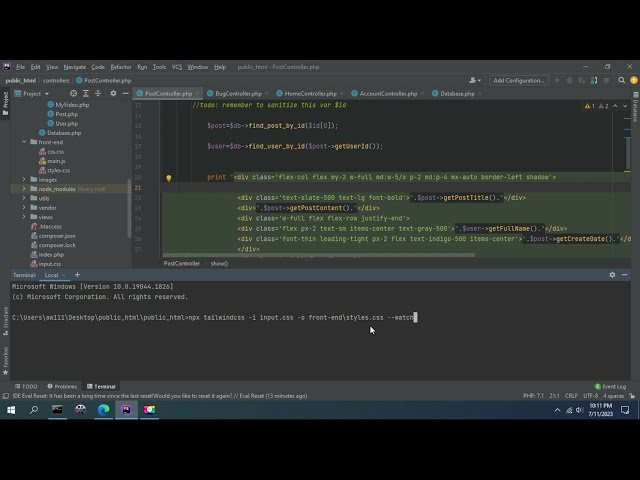Screen dimensions: 640x480
Task: Open the File menu
Action: [20, 67]
